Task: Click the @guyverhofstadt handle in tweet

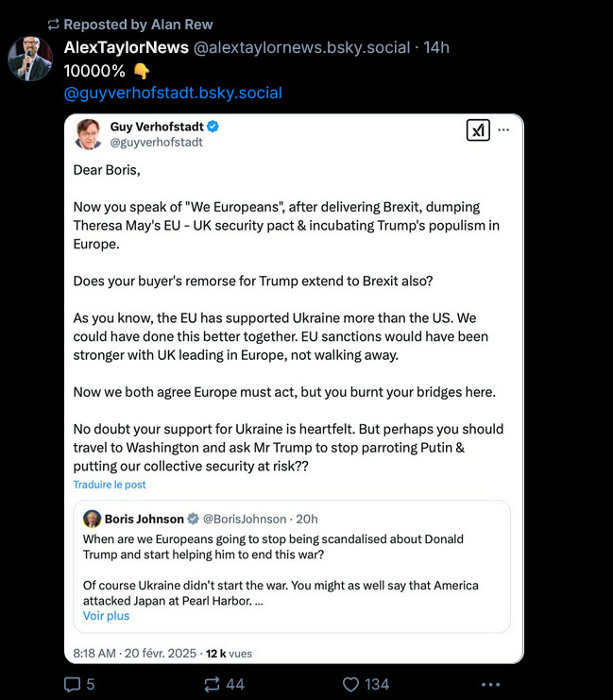Action: (157, 143)
